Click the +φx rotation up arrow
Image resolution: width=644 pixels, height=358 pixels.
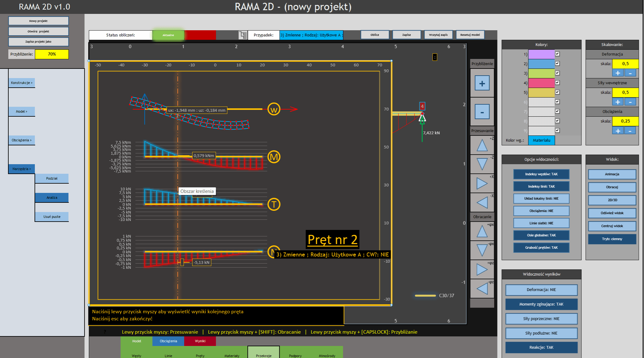482,231
